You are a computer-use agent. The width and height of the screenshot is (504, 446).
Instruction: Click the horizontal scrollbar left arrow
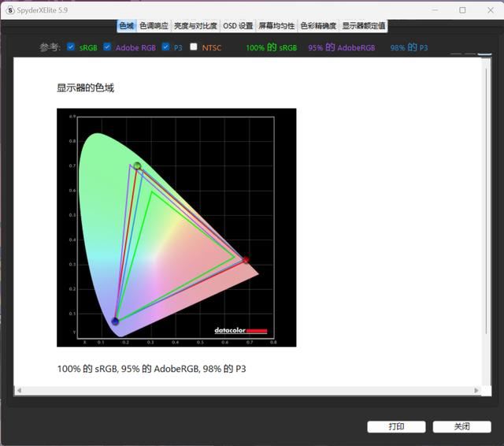[x=19, y=391]
